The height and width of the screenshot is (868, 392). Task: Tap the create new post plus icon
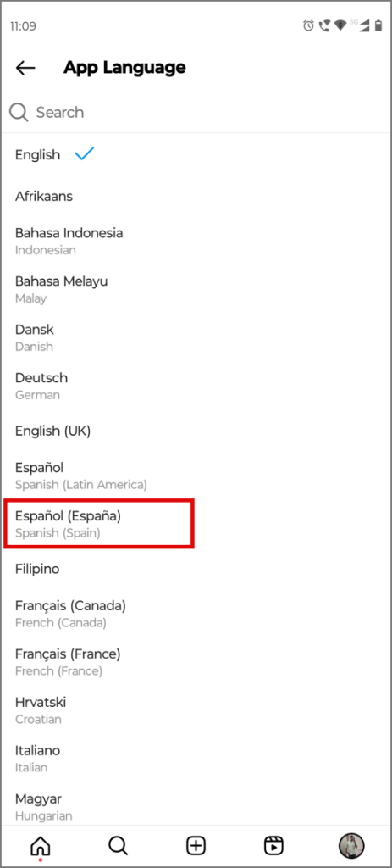pos(196,846)
